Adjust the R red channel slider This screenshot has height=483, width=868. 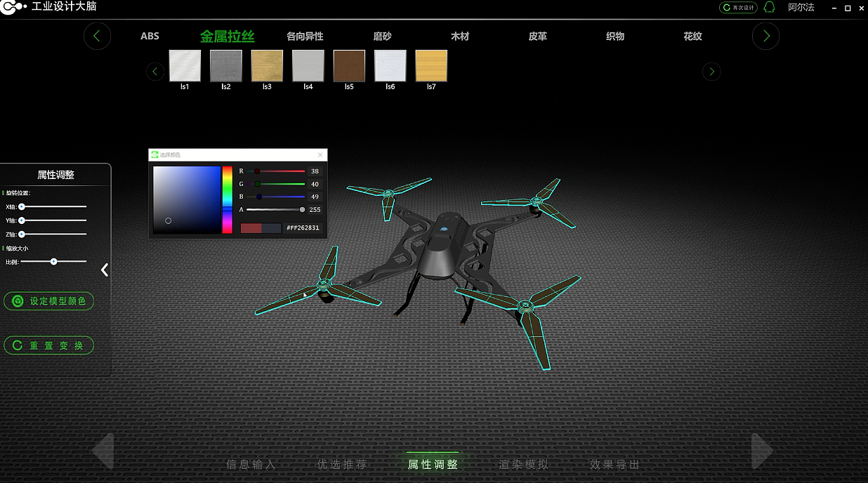point(275,171)
